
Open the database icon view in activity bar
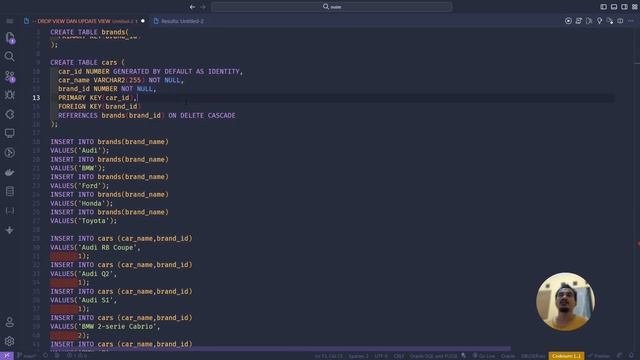tap(9, 191)
